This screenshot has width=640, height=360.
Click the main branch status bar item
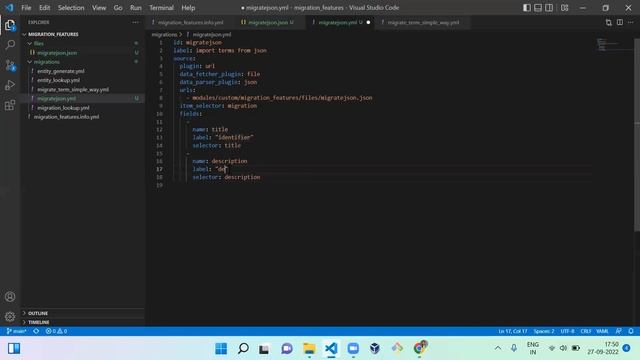point(16,331)
